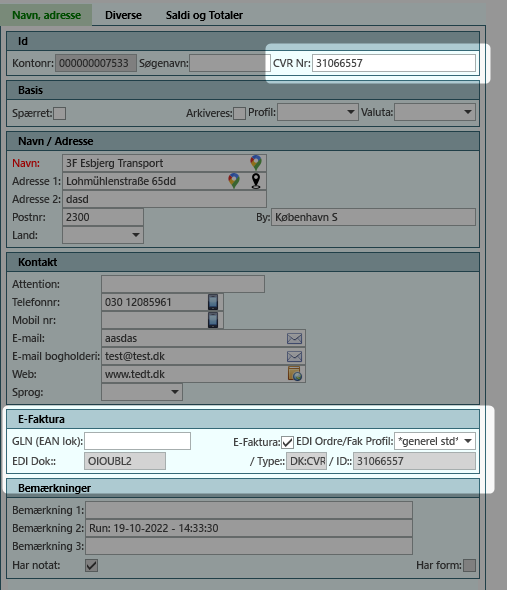Viewport: 507px width, 590px height.
Task: Open the Valuta dropdown
Action: 435,112
